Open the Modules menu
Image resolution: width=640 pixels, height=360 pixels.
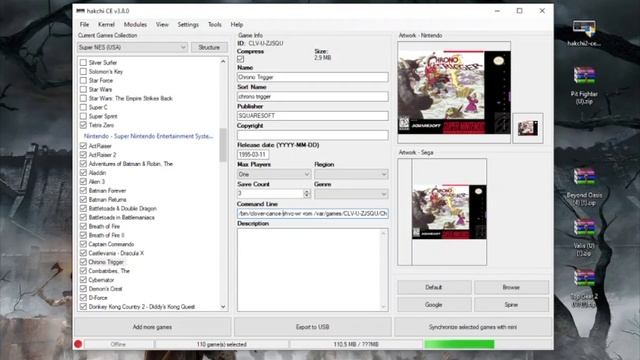135,24
